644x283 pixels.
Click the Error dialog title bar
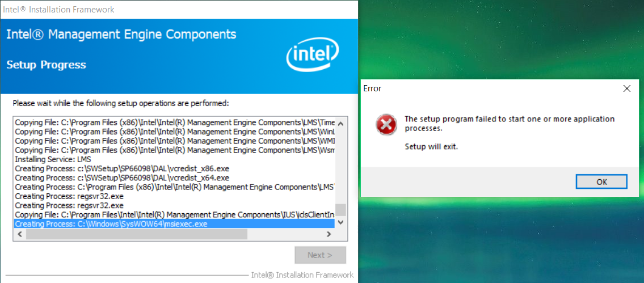point(482,88)
